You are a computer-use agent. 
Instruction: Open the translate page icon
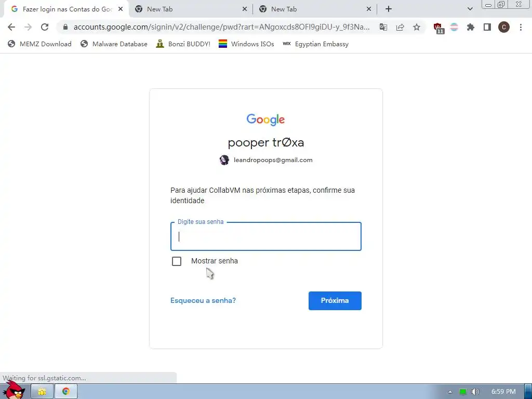383,27
